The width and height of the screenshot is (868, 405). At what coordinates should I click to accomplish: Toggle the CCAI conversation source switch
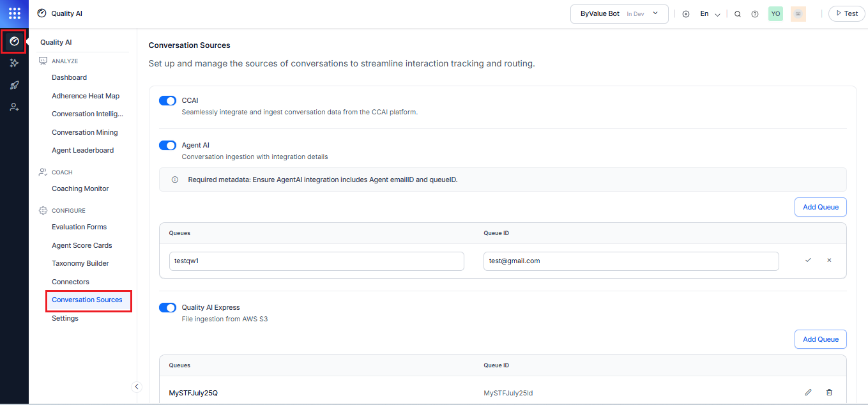point(167,101)
